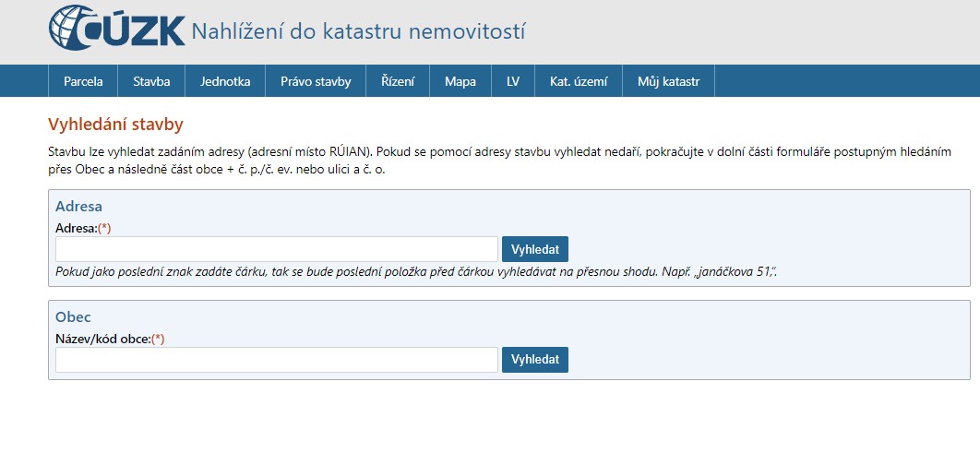The width and height of the screenshot is (980, 453).
Task: Select LV in the navigation bar
Action: 513,81
